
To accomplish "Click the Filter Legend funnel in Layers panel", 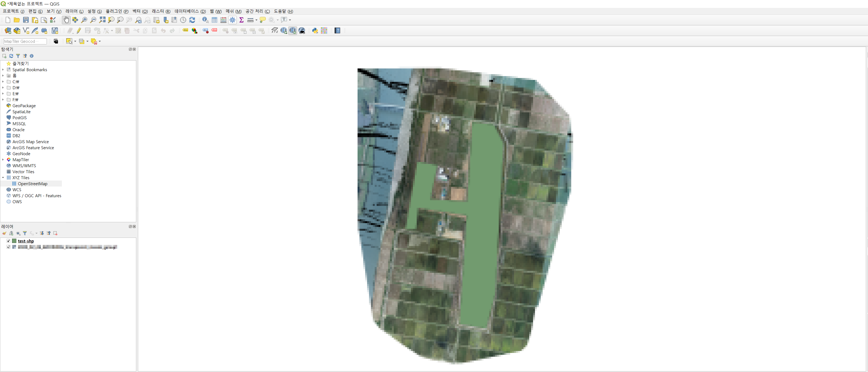I will (25, 233).
